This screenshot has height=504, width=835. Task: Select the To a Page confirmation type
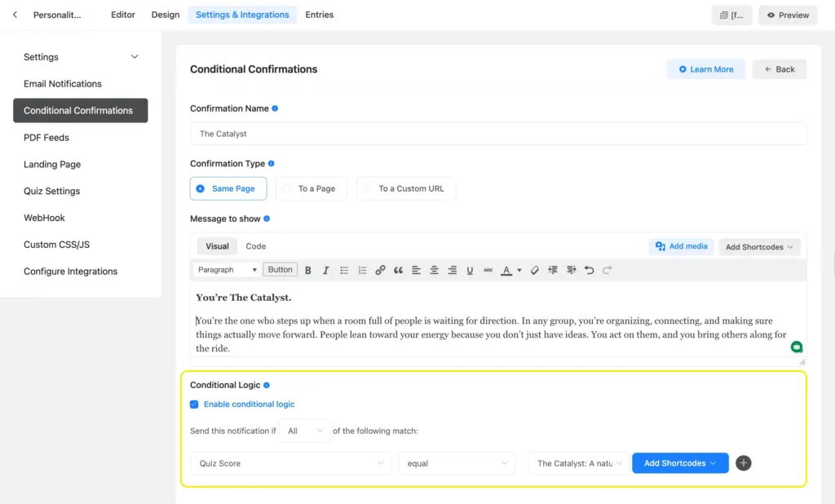[x=311, y=188]
